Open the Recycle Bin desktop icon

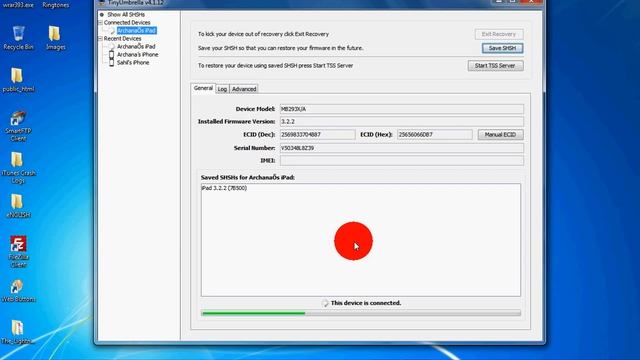coord(18,38)
